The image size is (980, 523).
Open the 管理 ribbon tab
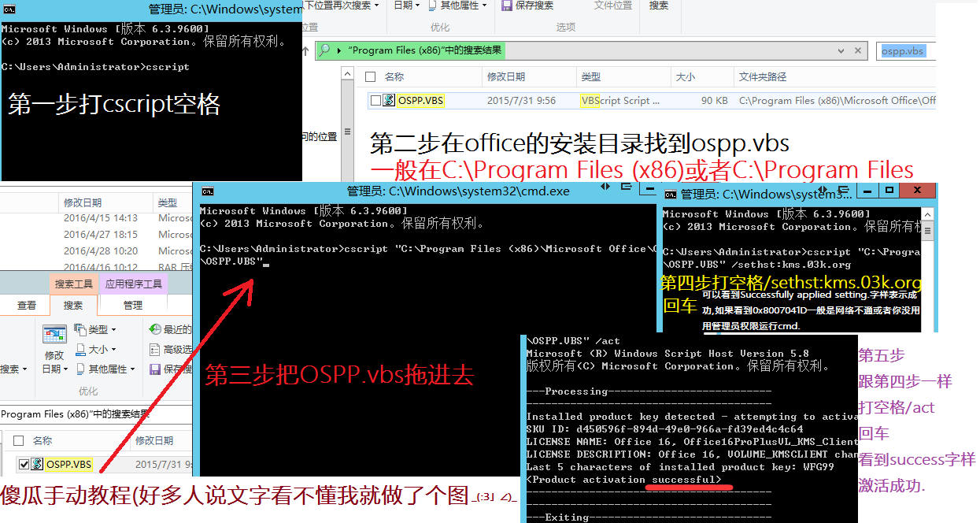pos(133,306)
